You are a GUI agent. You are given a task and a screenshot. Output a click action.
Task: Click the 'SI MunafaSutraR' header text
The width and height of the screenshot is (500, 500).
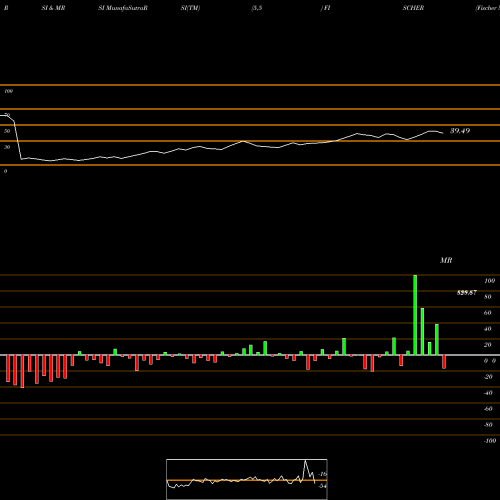123,8
